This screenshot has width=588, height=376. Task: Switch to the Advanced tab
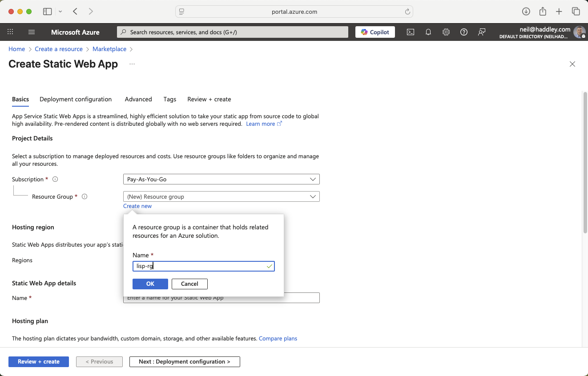point(138,99)
